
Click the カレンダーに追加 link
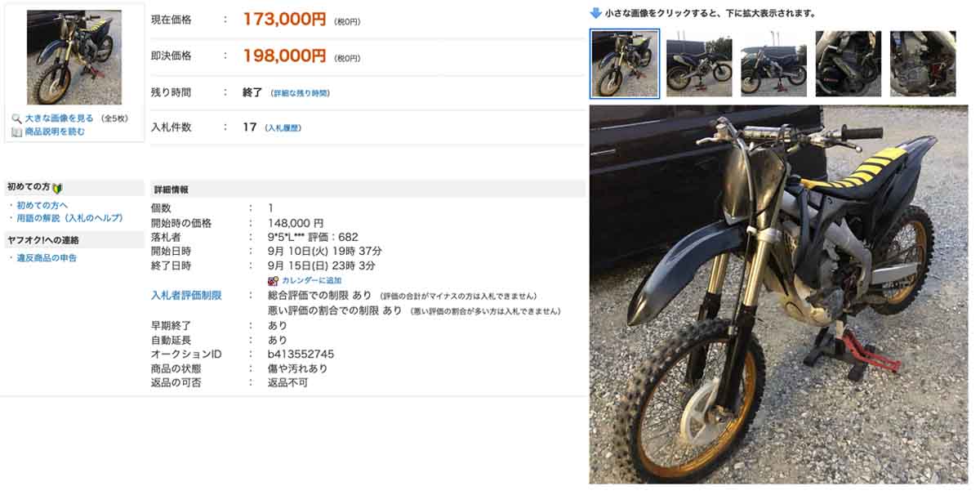(x=312, y=280)
